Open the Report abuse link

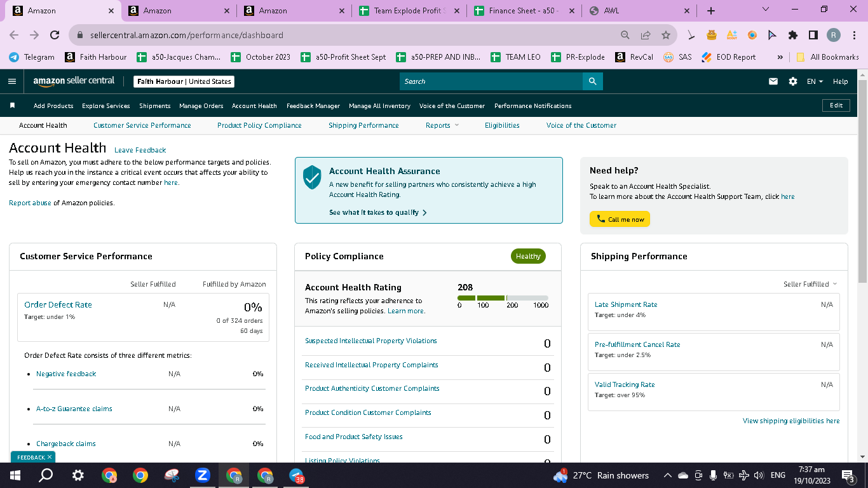pyautogui.click(x=30, y=203)
